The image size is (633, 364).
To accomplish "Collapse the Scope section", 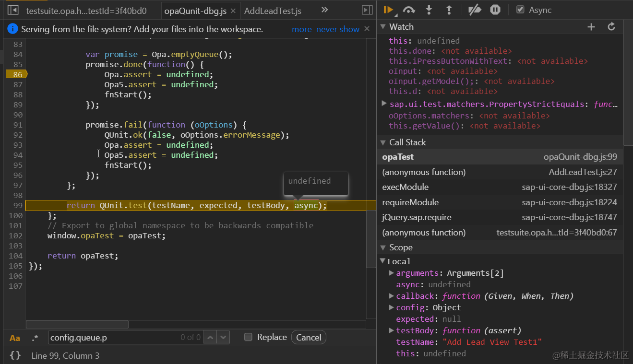I will (x=383, y=247).
